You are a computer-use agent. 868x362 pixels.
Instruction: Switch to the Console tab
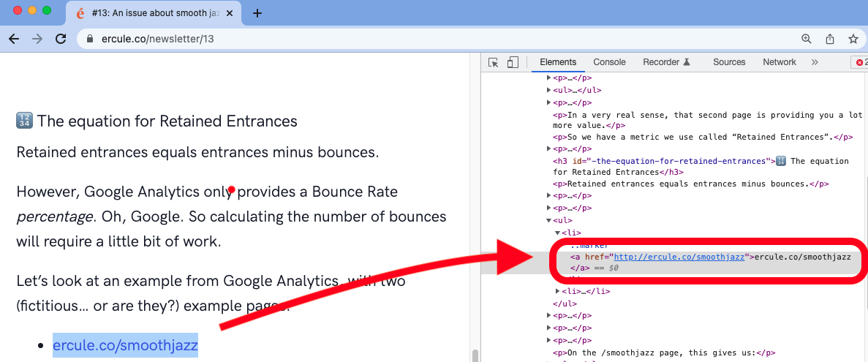click(609, 62)
